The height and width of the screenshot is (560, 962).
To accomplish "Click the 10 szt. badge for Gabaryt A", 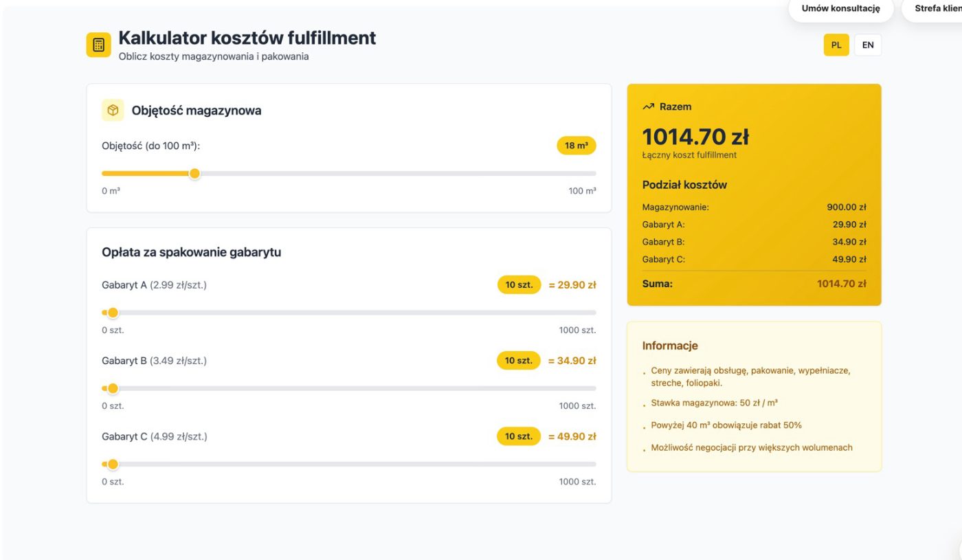I will coord(519,284).
